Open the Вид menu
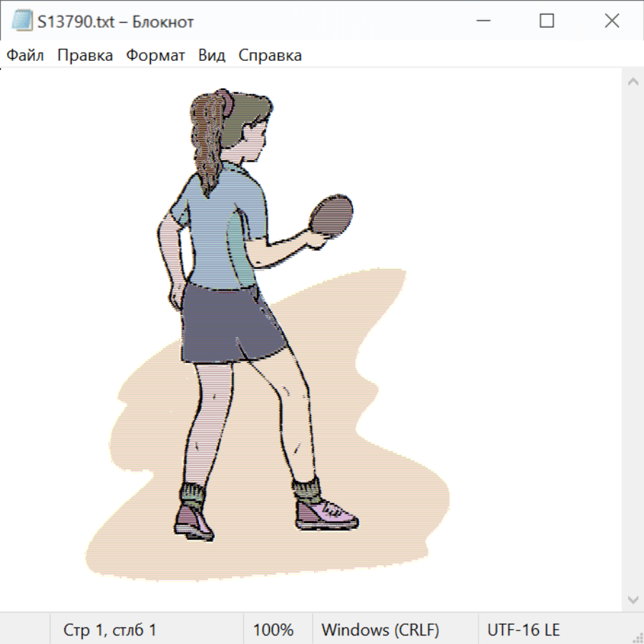 coord(212,56)
